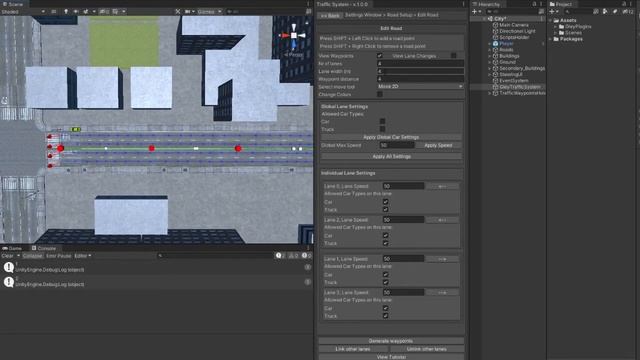Toggle Collapse in Console toolbar
640x360 pixels.
tap(32, 256)
